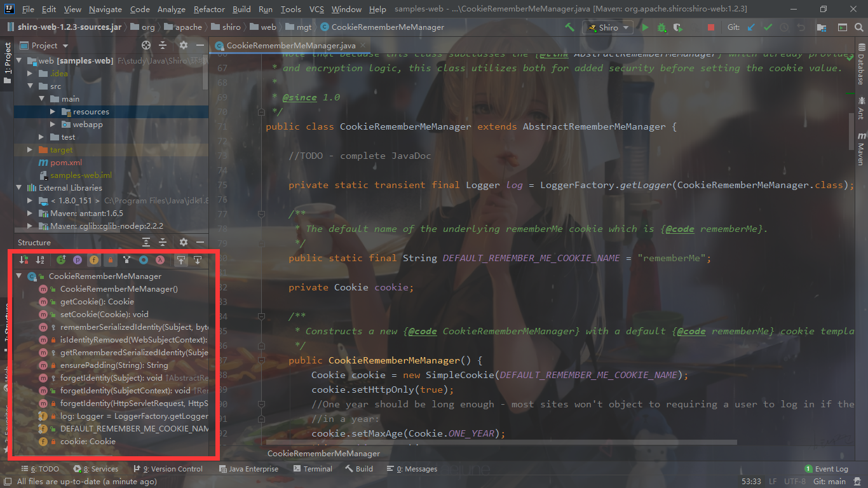Run the Shiro configuration
Screen dimensions: 868x488
click(646, 27)
